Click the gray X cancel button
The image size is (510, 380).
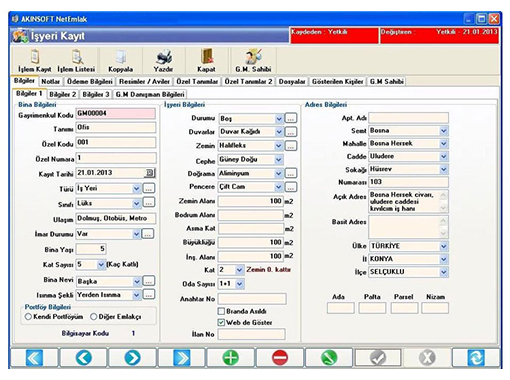coord(427,358)
